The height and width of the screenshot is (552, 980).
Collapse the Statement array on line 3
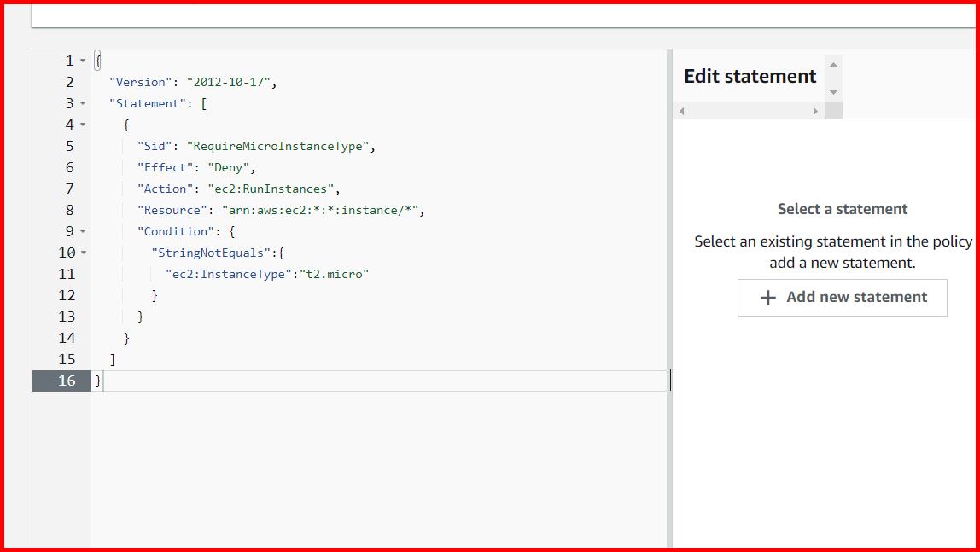(83, 102)
